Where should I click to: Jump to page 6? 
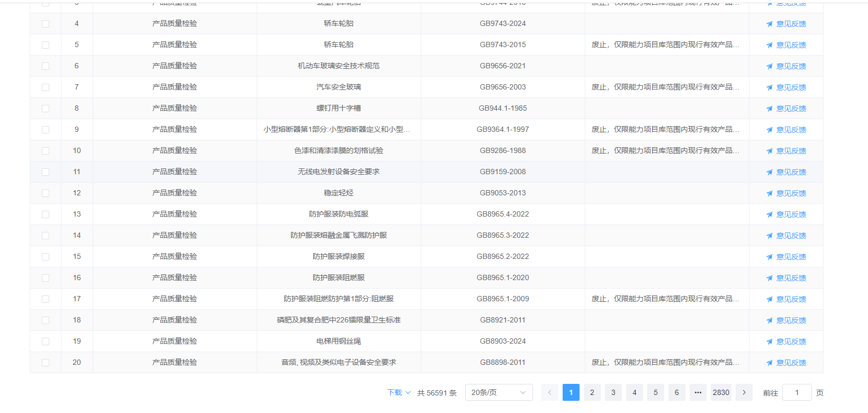click(x=677, y=392)
